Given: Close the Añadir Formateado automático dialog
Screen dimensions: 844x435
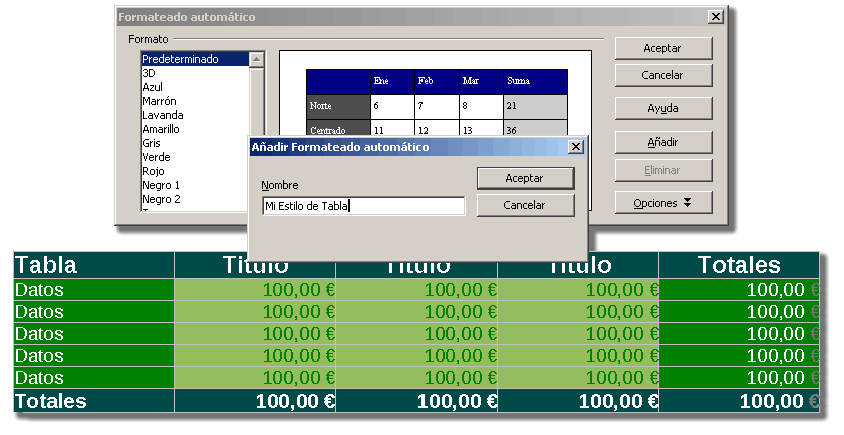Looking at the screenshot, I should 576,146.
